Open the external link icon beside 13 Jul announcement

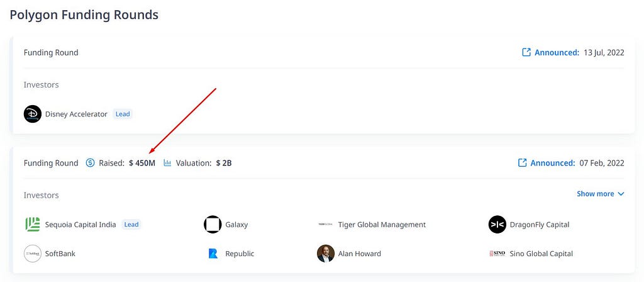point(526,52)
